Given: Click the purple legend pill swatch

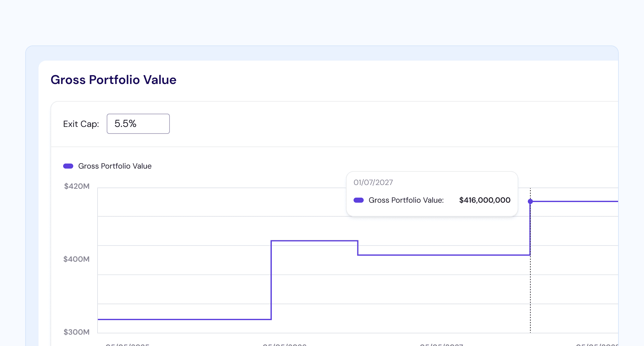Looking at the screenshot, I should coord(68,166).
